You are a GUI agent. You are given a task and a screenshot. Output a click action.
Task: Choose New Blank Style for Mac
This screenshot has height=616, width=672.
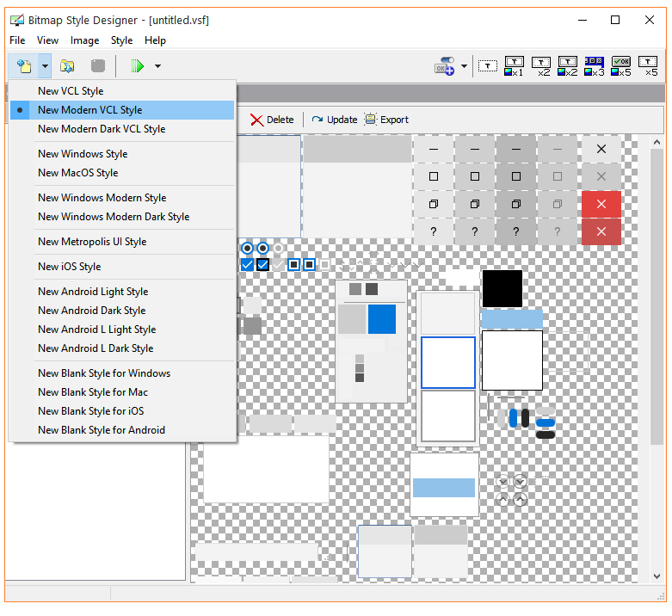coord(122,392)
